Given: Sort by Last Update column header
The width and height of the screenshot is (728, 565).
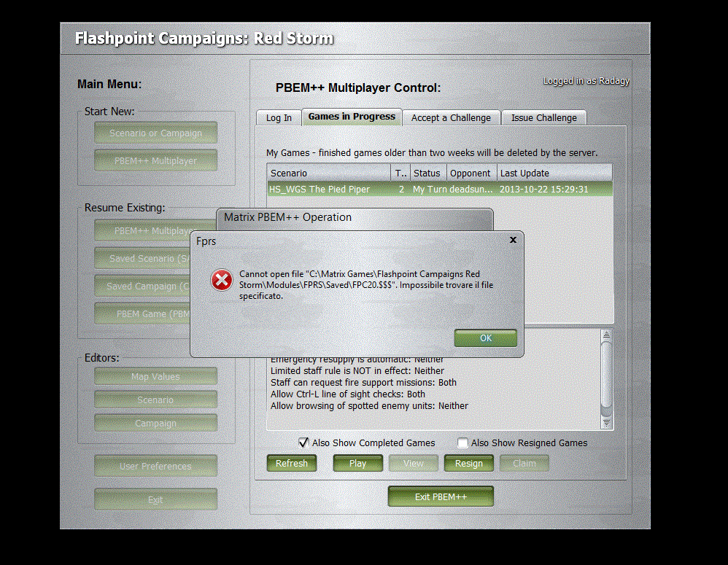Looking at the screenshot, I should click(x=555, y=173).
